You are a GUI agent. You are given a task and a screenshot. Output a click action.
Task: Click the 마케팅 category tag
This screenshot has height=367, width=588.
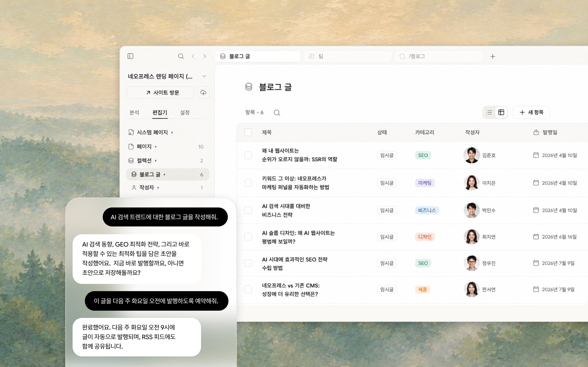click(x=424, y=183)
